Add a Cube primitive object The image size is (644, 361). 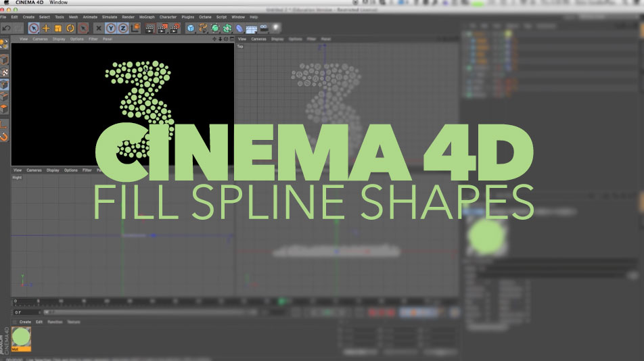click(x=191, y=28)
